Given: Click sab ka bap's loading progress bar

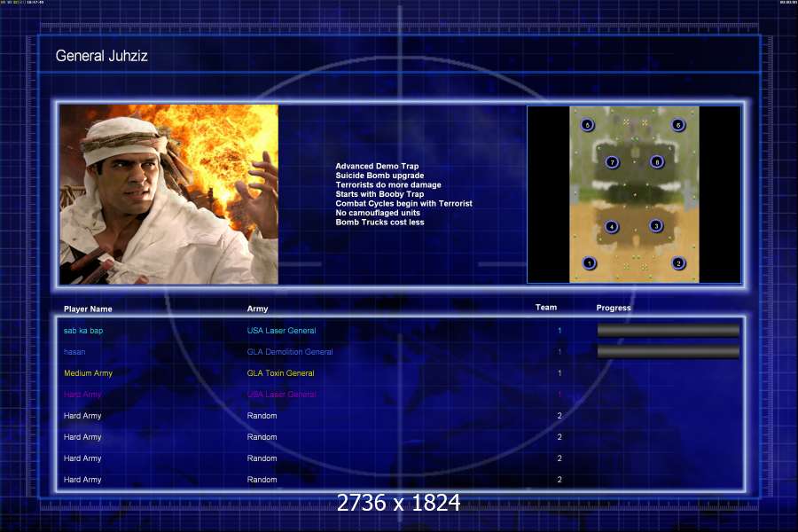Looking at the screenshot, I should (x=668, y=331).
